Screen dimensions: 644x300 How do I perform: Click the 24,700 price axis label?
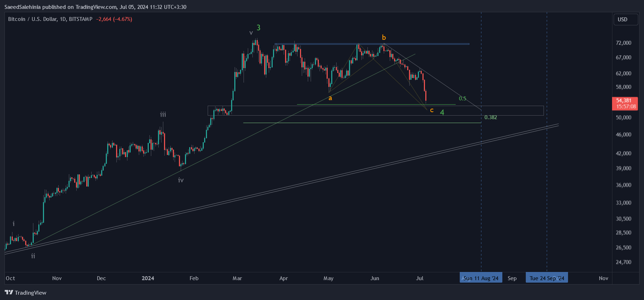[x=623, y=262]
